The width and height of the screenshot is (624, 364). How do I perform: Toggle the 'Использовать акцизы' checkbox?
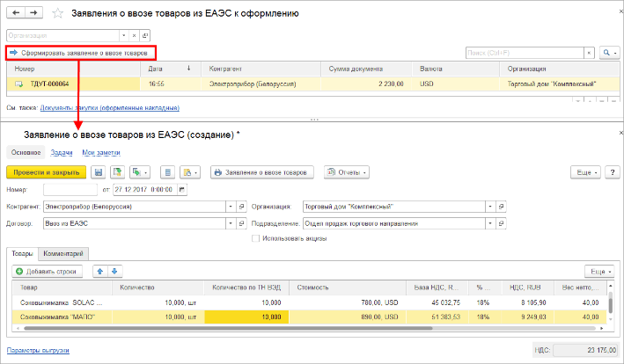pos(255,238)
